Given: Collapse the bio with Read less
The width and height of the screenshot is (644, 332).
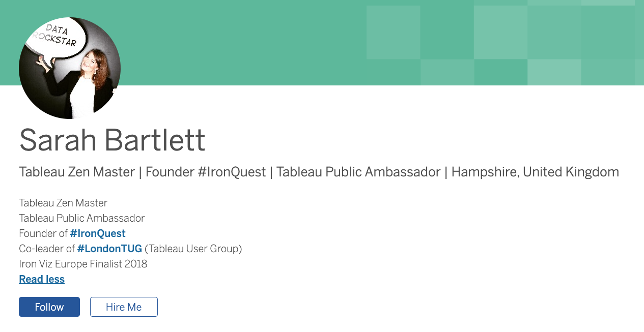Looking at the screenshot, I should tap(42, 279).
